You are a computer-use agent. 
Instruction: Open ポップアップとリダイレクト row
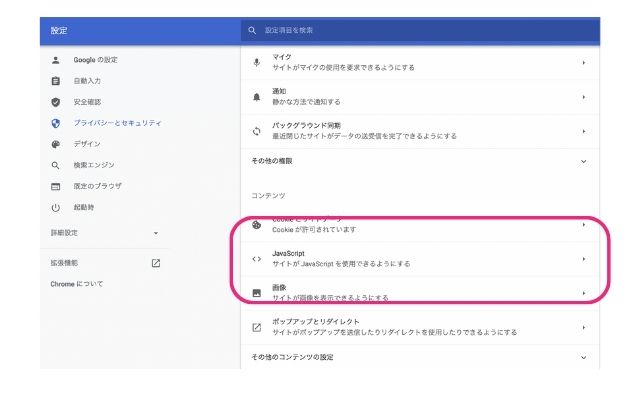pos(420,327)
